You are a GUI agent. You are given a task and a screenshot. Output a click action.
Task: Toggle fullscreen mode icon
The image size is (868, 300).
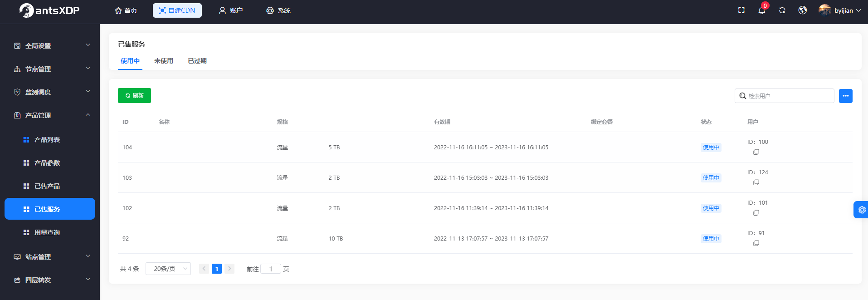pyautogui.click(x=741, y=10)
